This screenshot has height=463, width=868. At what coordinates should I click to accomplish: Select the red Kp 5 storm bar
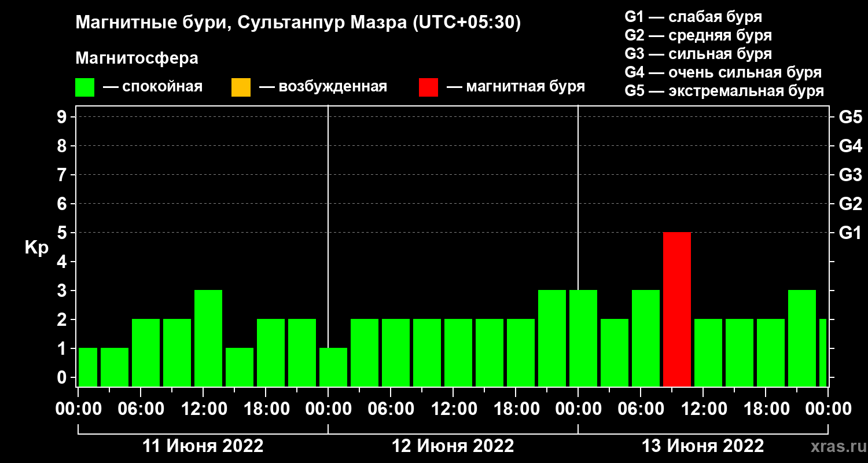[677, 310]
